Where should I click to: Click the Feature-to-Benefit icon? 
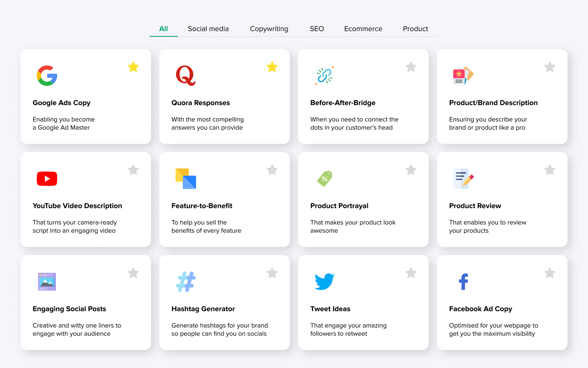186,179
